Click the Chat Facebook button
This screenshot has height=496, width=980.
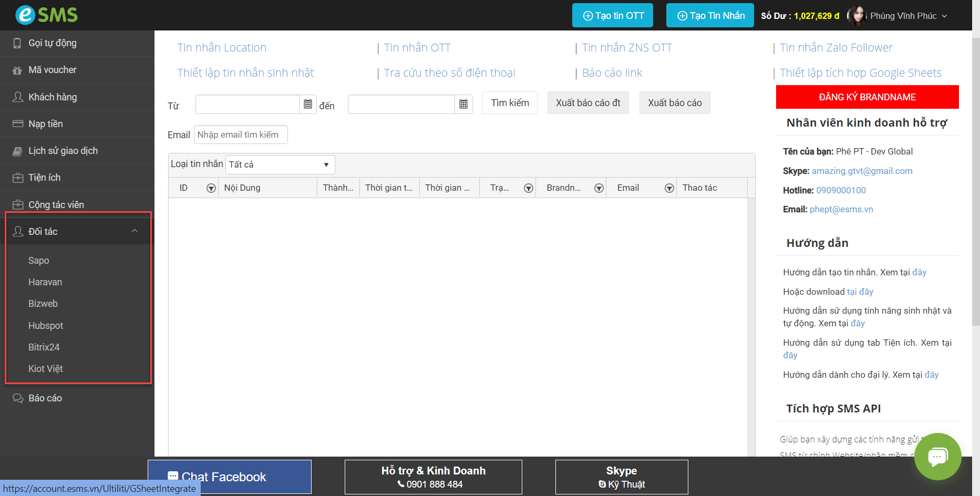[229, 477]
